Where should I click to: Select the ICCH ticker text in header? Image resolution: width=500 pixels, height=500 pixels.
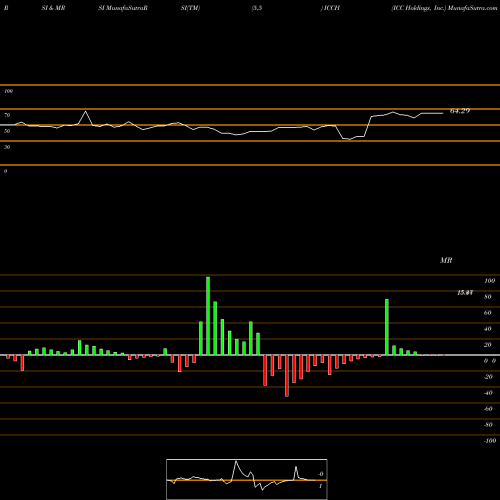coord(331,8)
